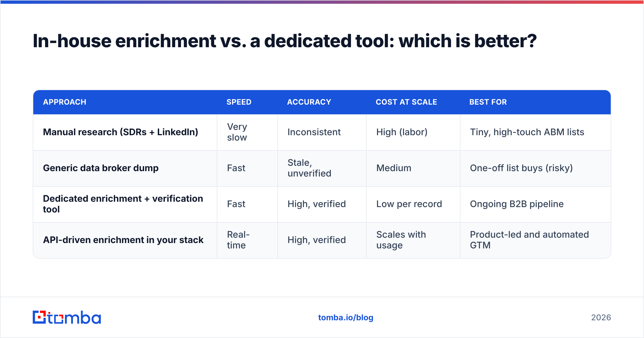Select 'Dedicated enrichment + verification tool' row label
The width and height of the screenshot is (644, 338).
coord(123,204)
